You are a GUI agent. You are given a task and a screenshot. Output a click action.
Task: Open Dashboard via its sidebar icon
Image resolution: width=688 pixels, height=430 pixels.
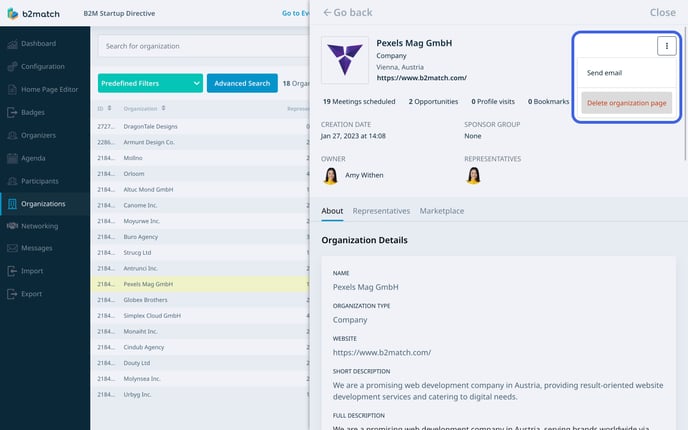click(x=12, y=44)
